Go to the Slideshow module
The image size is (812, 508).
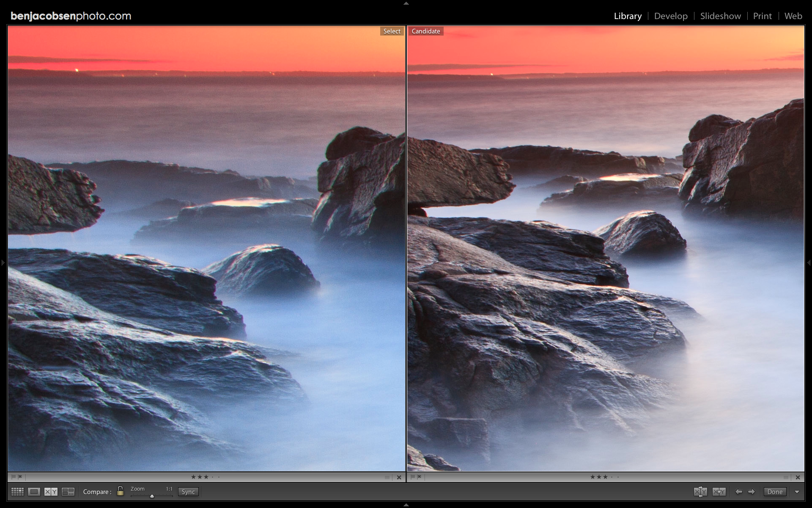[x=720, y=16]
